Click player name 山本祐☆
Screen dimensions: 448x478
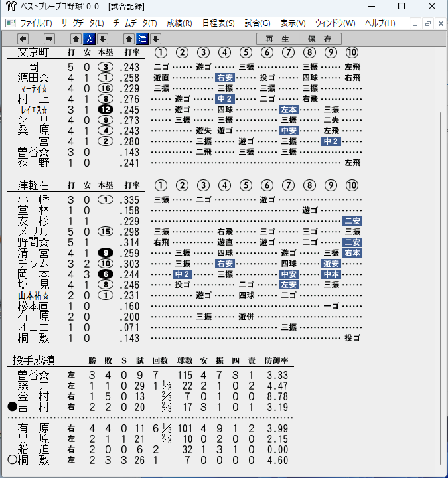(34, 295)
